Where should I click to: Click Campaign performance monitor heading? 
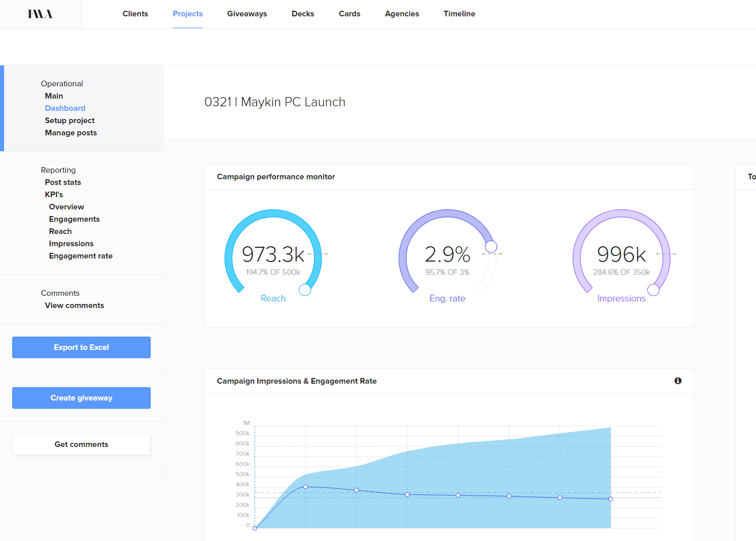[276, 177]
